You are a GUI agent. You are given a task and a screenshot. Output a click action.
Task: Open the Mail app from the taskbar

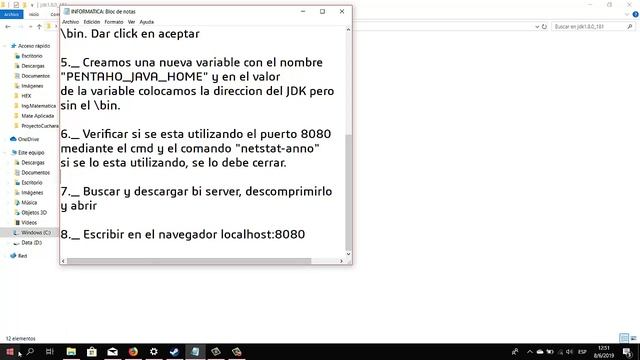112,351
